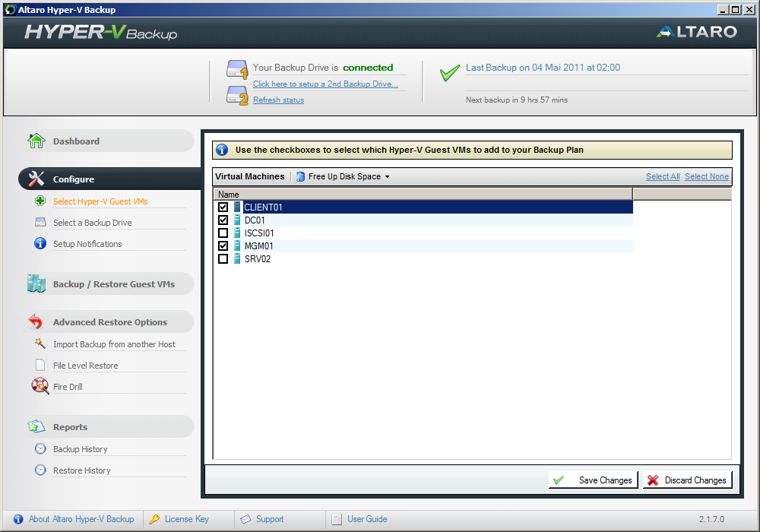Click the server icon next to CLIENT01
The image size is (760, 532).
(237, 207)
